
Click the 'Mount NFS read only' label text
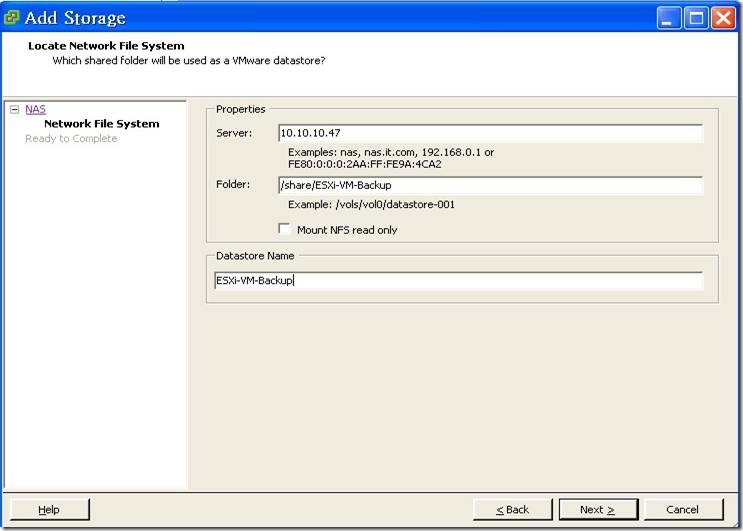pyautogui.click(x=347, y=230)
